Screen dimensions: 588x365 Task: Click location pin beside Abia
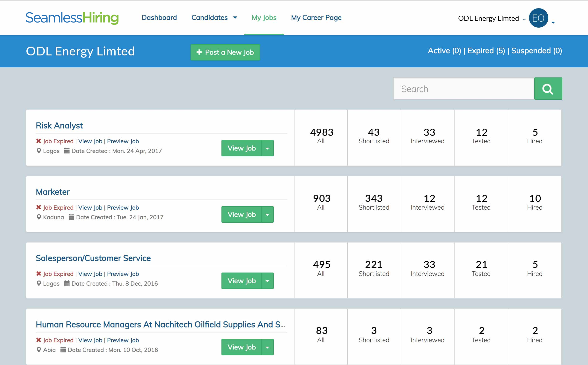39,350
